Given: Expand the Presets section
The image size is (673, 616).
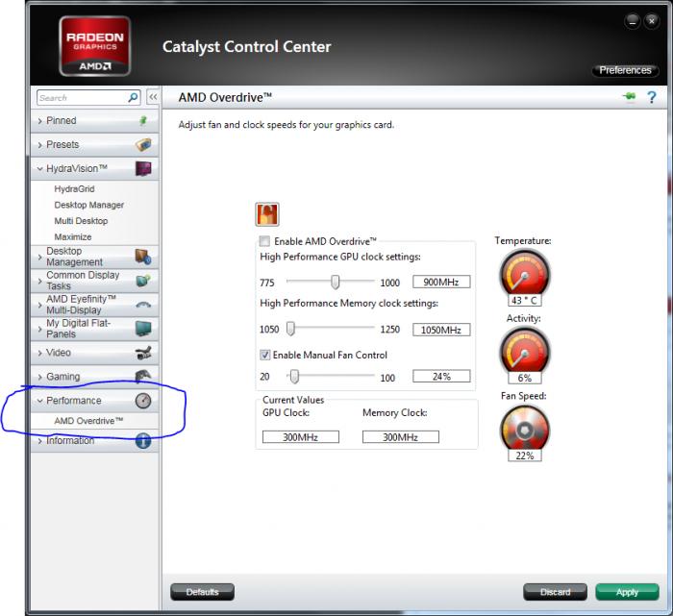Looking at the screenshot, I should coord(94,144).
